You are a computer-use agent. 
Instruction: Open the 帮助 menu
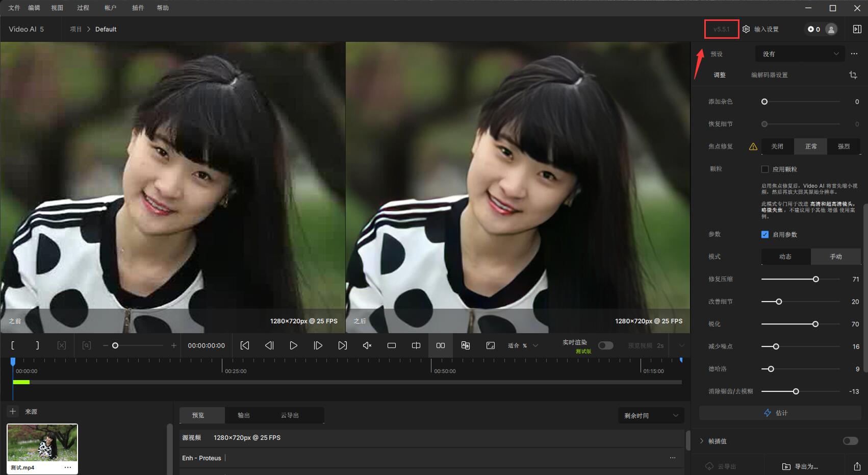click(163, 8)
